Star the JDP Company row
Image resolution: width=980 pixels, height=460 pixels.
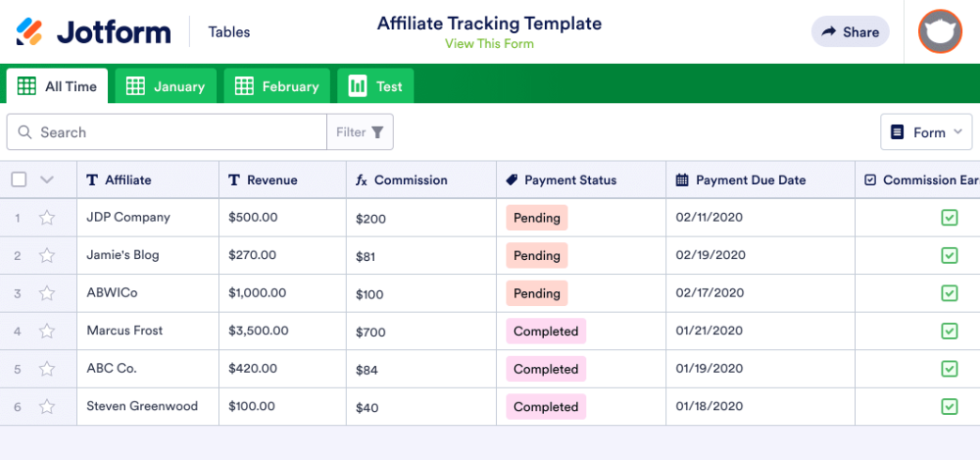click(x=47, y=218)
